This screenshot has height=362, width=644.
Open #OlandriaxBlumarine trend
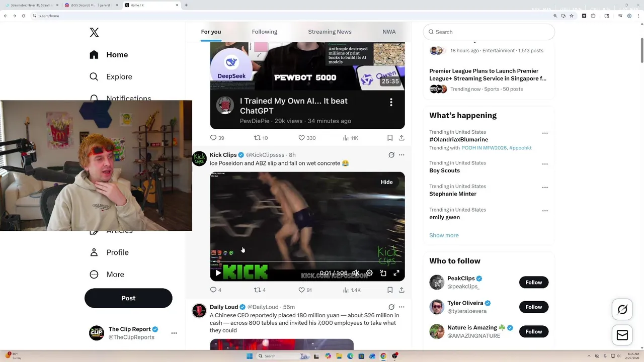[x=458, y=139]
